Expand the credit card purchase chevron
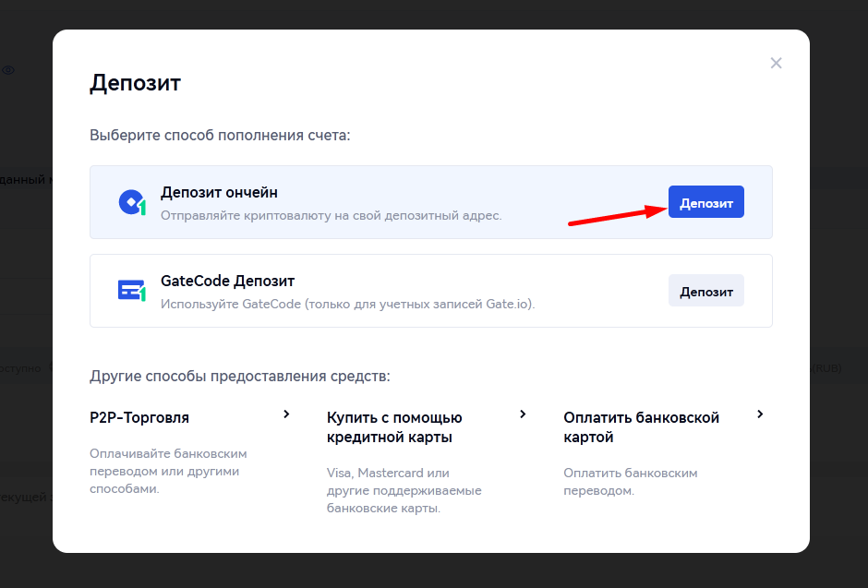The image size is (868, 588). click(524, 414)
